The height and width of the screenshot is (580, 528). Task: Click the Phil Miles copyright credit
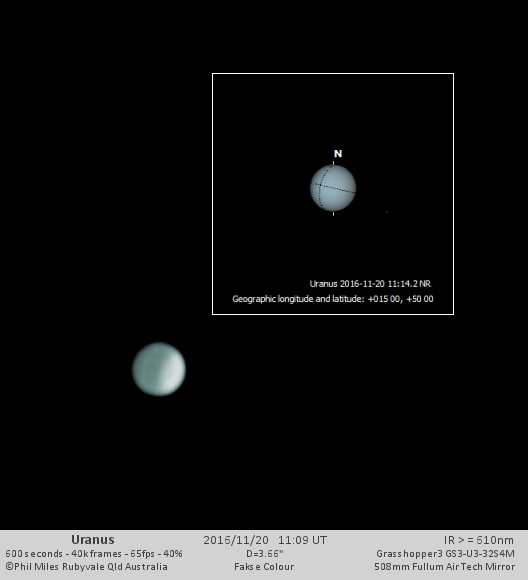coord(86,567)
